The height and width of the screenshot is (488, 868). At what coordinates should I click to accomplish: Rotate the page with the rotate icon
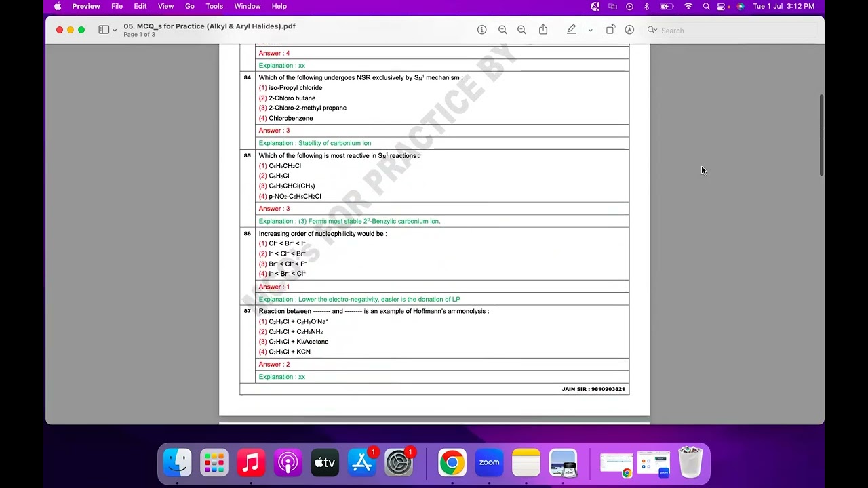point(610,30)
